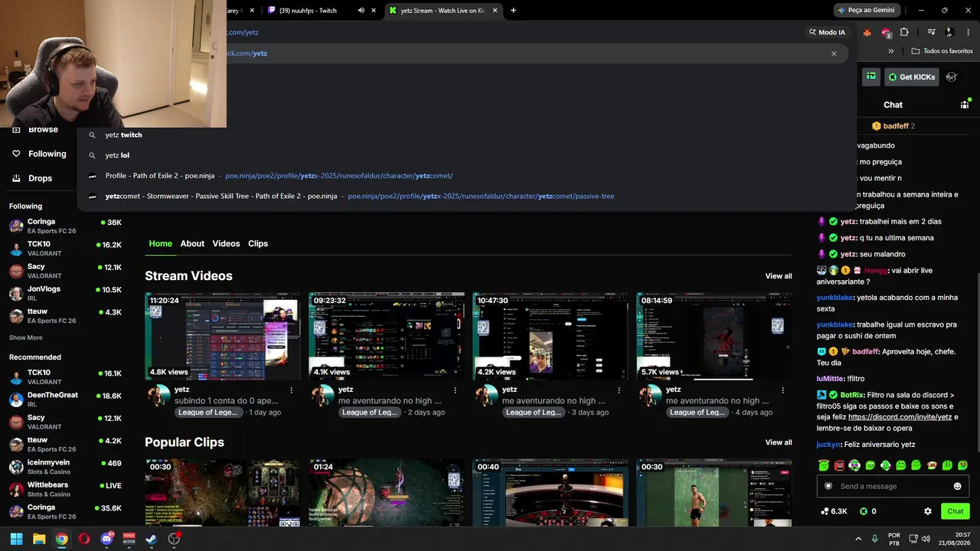The image size is (980, 551).
Task: Open chat settings gear
Action: click(928, 511)
